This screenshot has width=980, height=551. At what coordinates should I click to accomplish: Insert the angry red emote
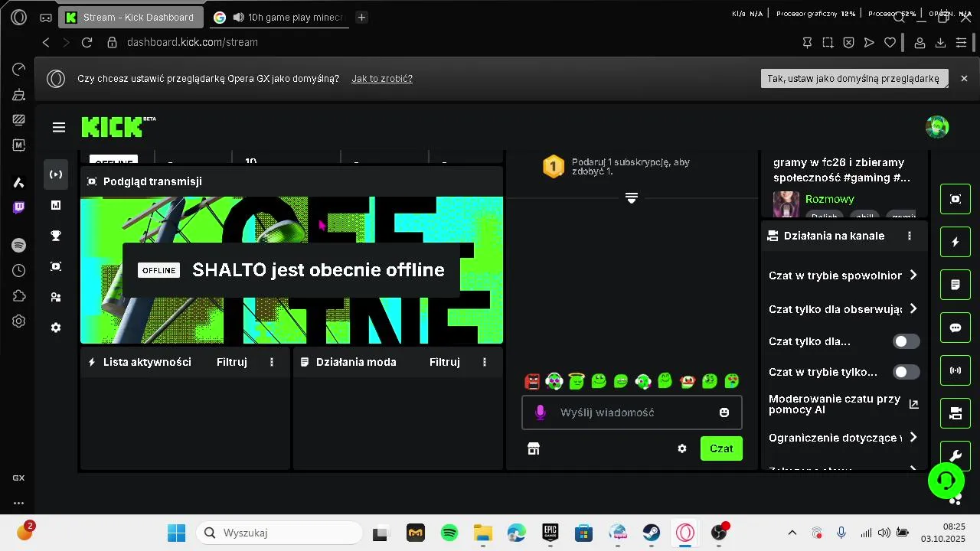(x=533, y=380)
